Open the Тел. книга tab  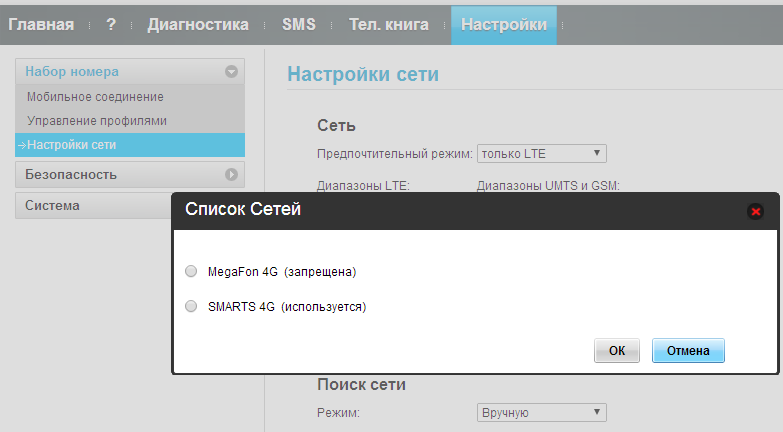tap(389, 24)
